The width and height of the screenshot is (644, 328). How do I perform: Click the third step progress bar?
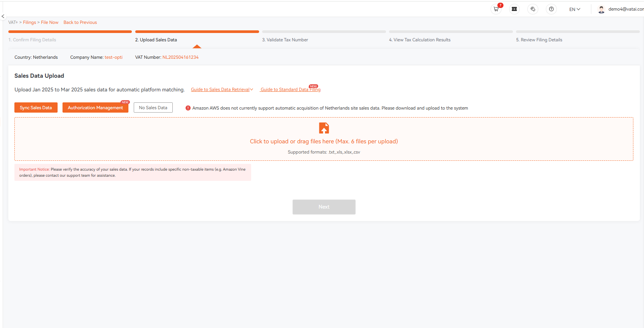[x=324, y=32]
